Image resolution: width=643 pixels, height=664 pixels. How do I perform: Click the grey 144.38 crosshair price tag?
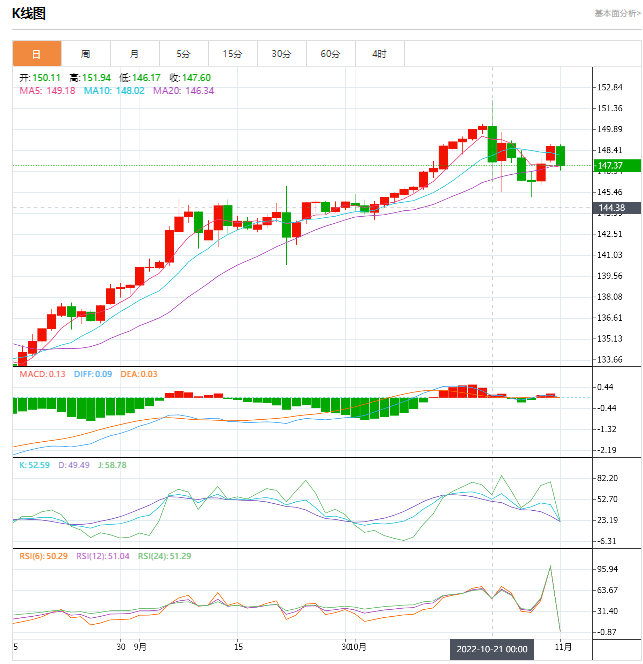click(617, 208)
